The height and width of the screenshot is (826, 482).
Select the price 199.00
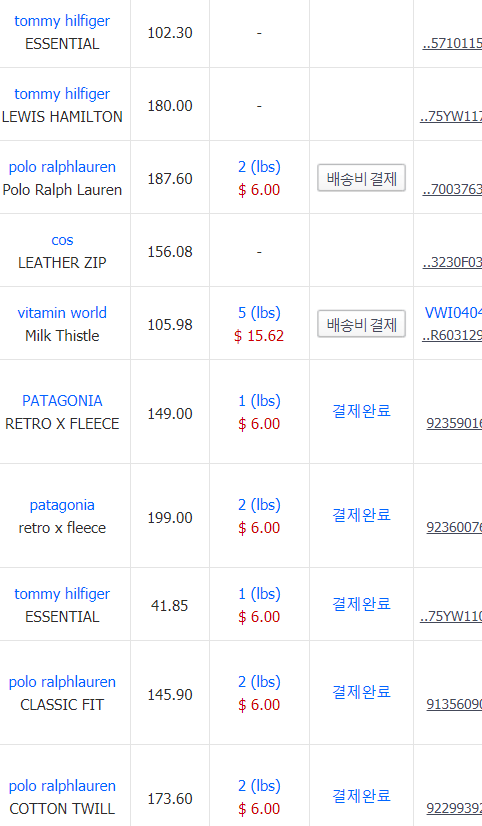pyautogui.click(x=170, y=518)
